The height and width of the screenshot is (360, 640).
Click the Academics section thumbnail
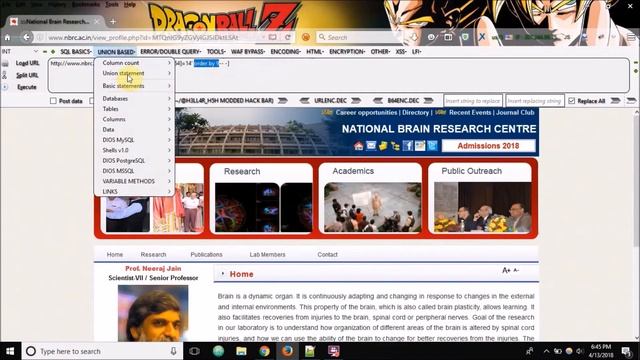(372, 207)
